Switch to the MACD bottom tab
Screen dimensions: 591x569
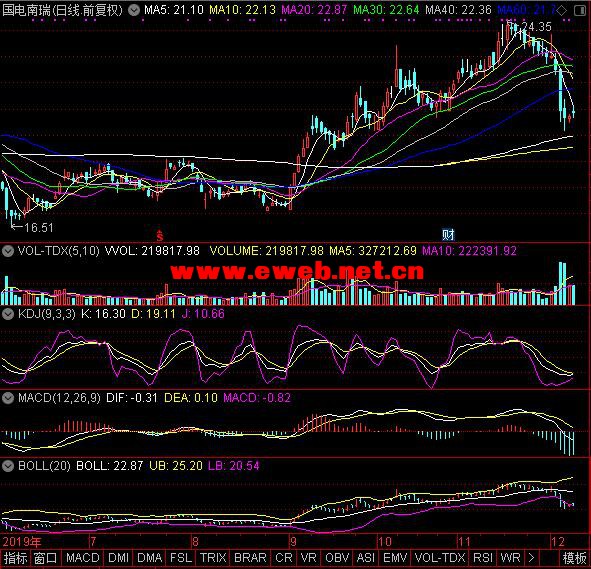tap(83, 558)
